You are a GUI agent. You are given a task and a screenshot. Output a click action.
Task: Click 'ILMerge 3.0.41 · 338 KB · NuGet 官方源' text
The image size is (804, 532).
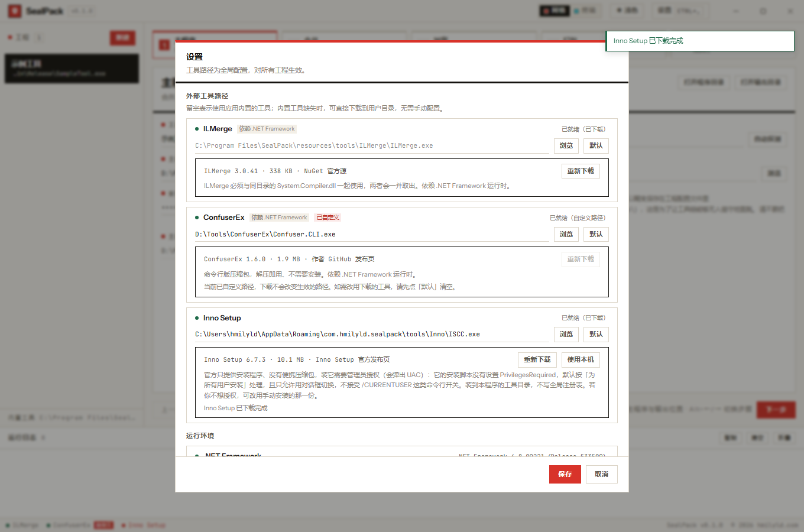click(275, 171)
